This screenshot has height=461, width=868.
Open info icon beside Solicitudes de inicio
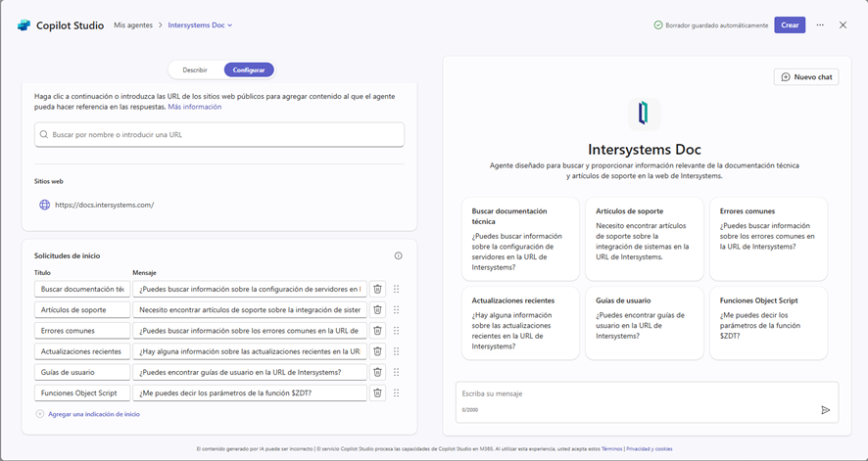(398, 255)
